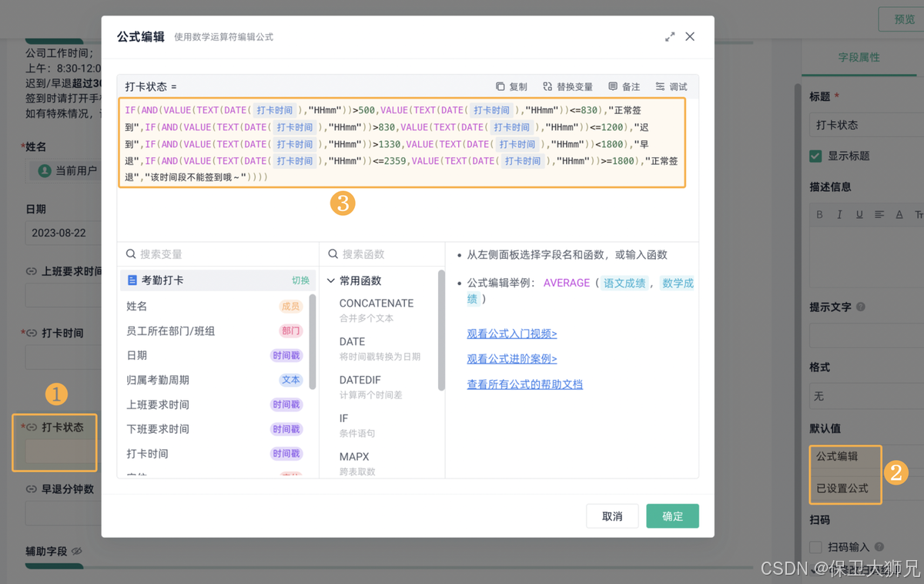Click the 当前用户 member tag
Image resolution: width=924 pixels, height=584 pixels.
click(x=65, y=170)
